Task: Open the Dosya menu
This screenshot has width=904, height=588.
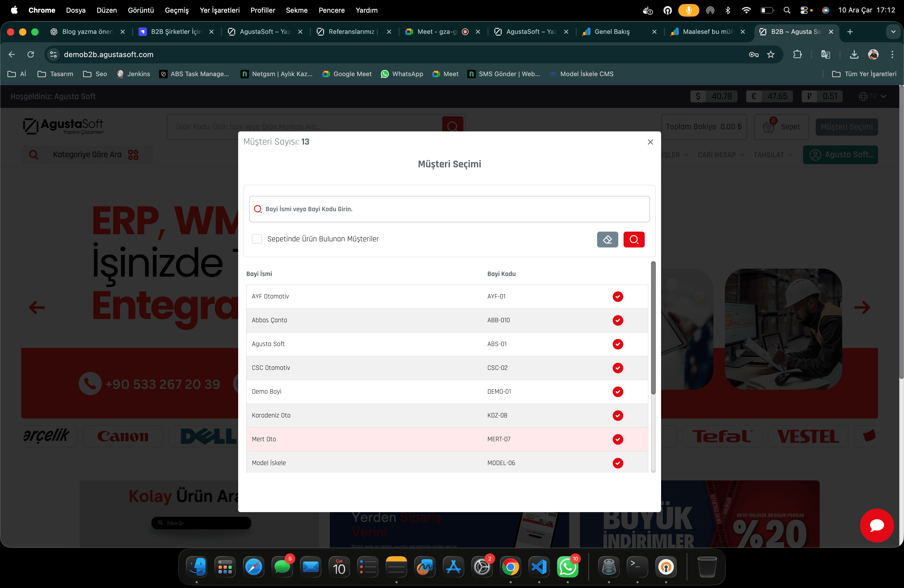Action: tap(76, 10)
